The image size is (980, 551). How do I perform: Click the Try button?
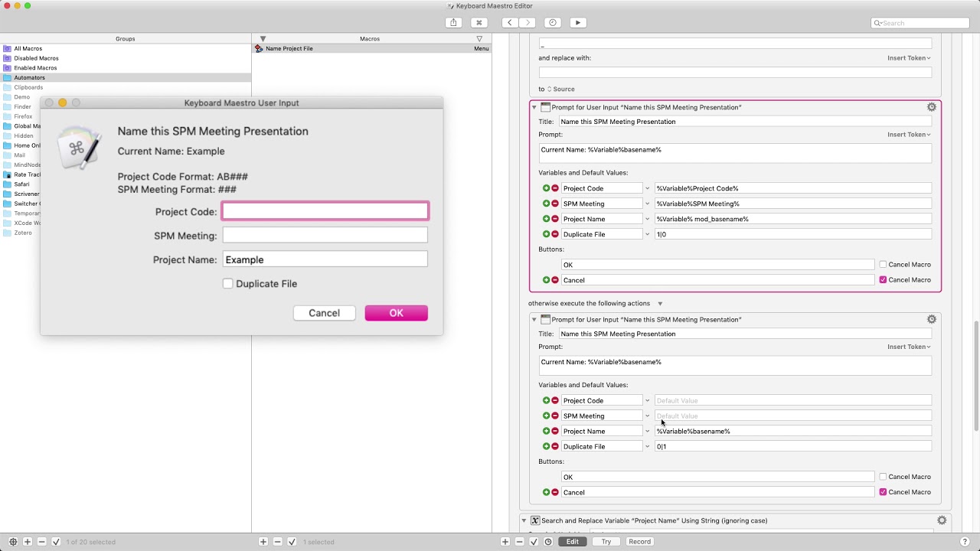point(606,542)
